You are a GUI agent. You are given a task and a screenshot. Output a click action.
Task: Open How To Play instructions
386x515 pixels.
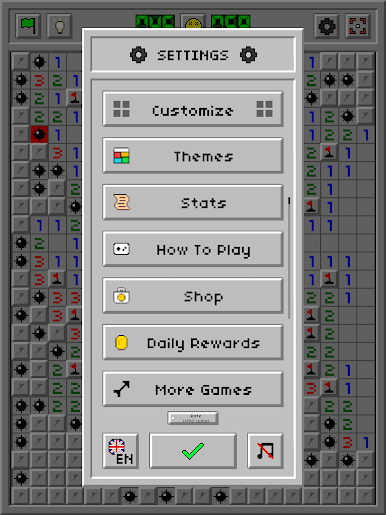click(x=193, y=249)
